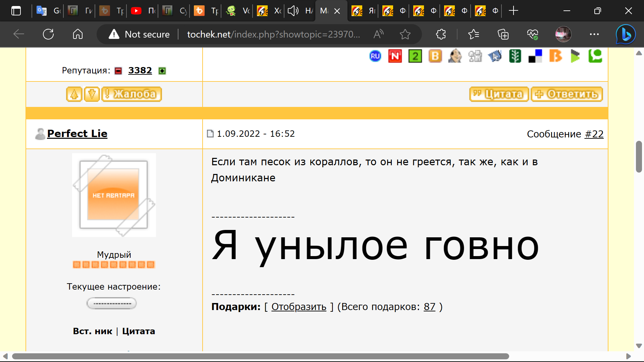Click the down-arrow button beside Жалоба

[x=92, y=94]
